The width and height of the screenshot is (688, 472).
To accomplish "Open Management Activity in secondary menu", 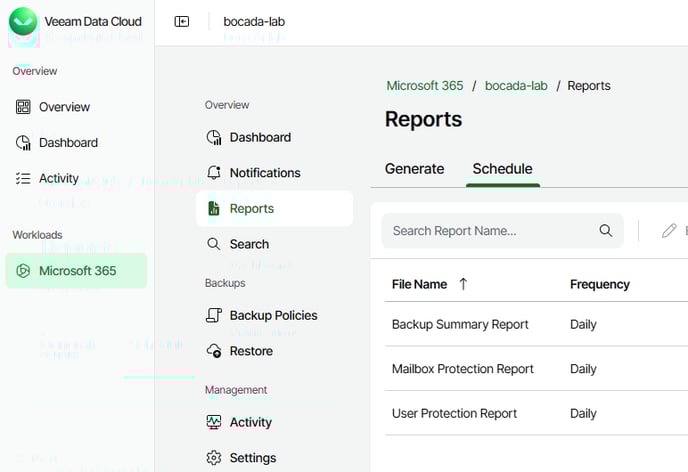I will click(x=250, y=422).
